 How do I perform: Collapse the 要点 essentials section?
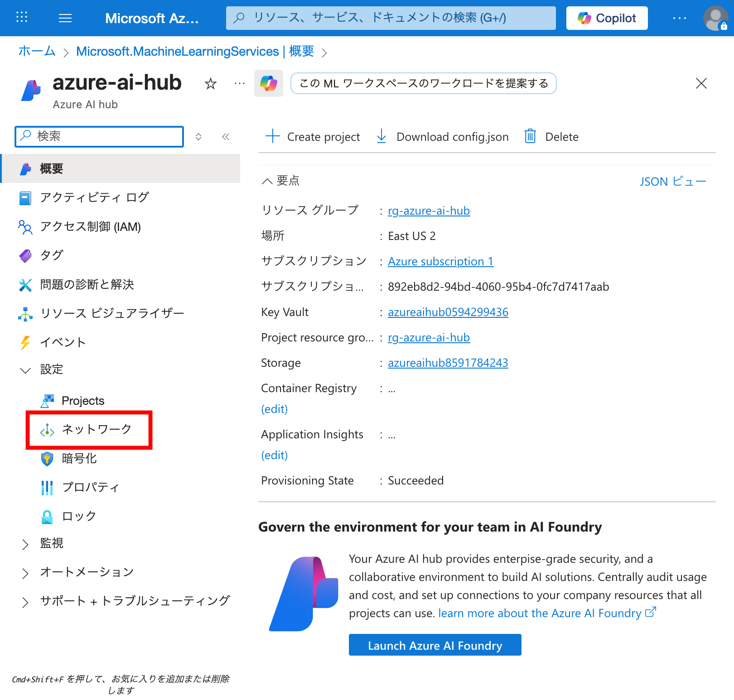pos(267,181)
